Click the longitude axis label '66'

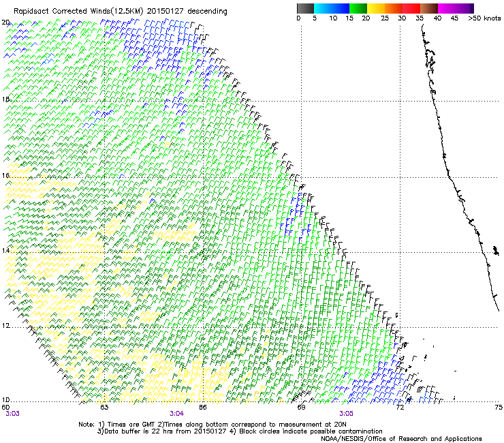pos(203,408)
